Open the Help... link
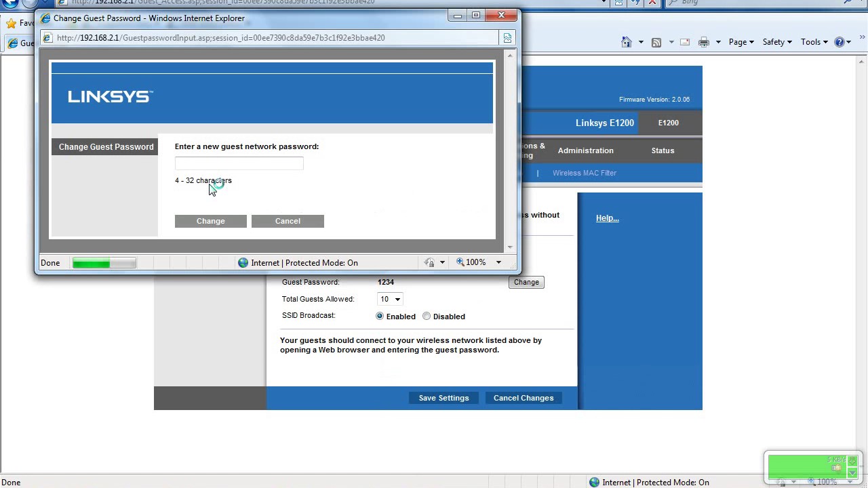 tap(608, 218)
